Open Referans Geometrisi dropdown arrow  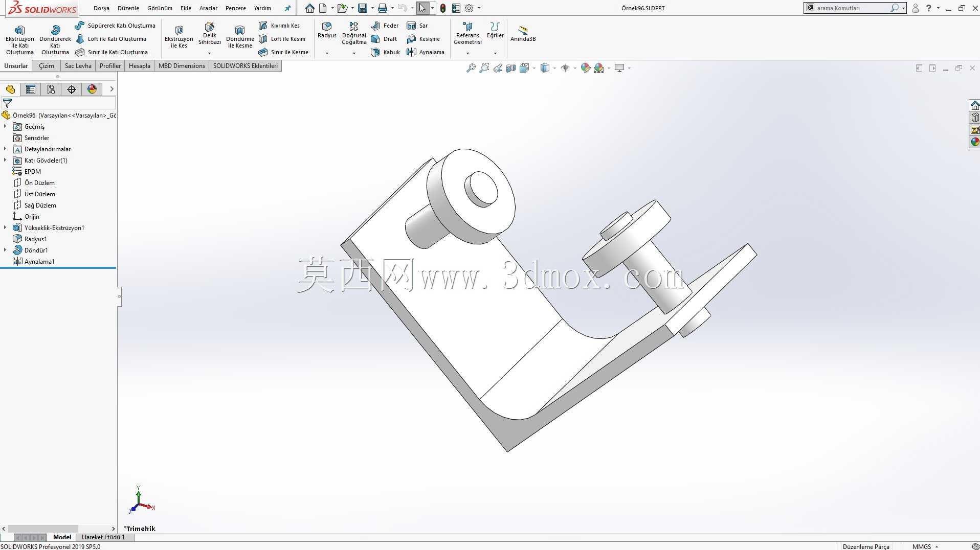click(467, 53)
